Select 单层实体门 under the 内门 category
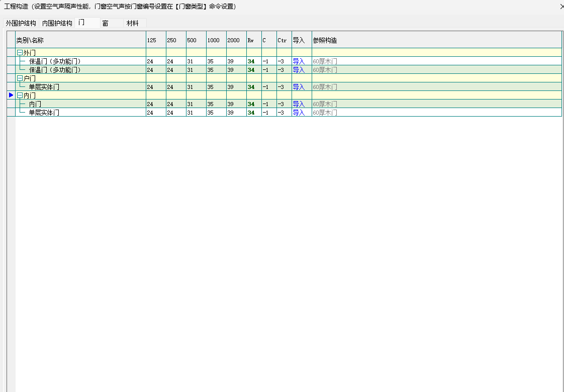 (44, 113)
